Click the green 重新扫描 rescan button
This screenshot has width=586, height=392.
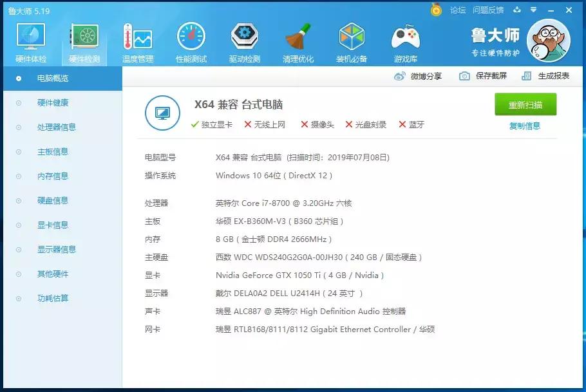click(525, 104)
